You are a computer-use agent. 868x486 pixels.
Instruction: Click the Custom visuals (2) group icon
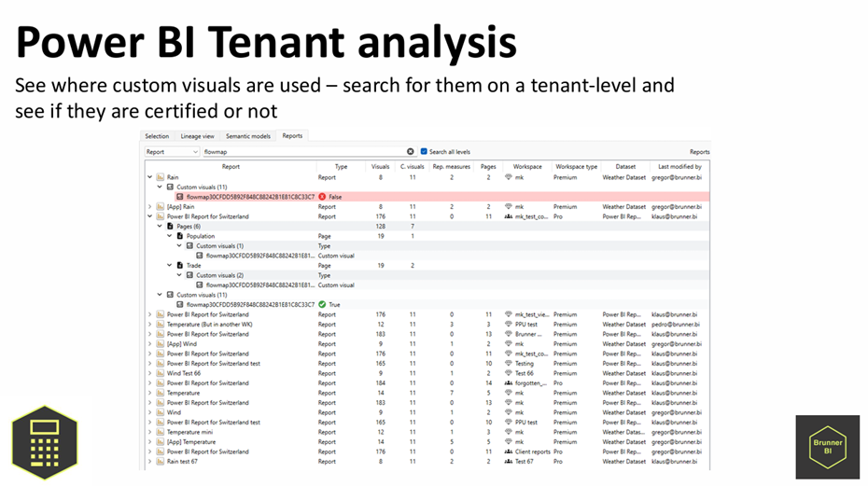(x=189, y=275)
